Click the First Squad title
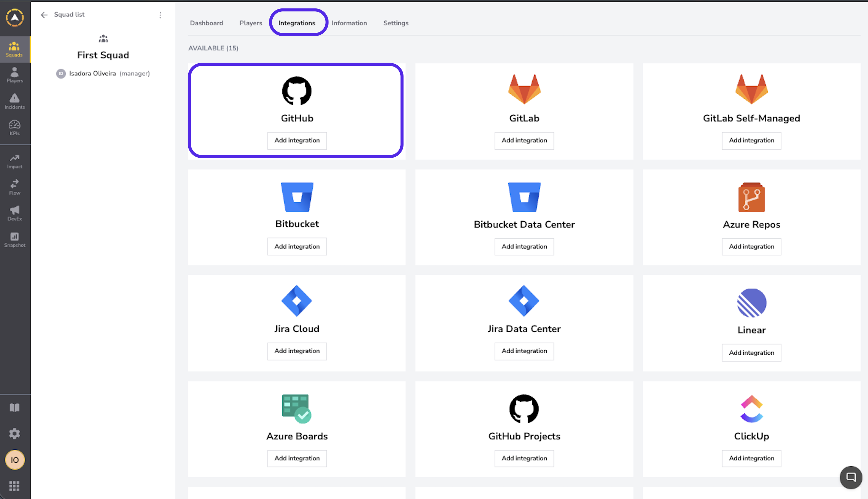 pyautogui.click(x=103, y=55)
